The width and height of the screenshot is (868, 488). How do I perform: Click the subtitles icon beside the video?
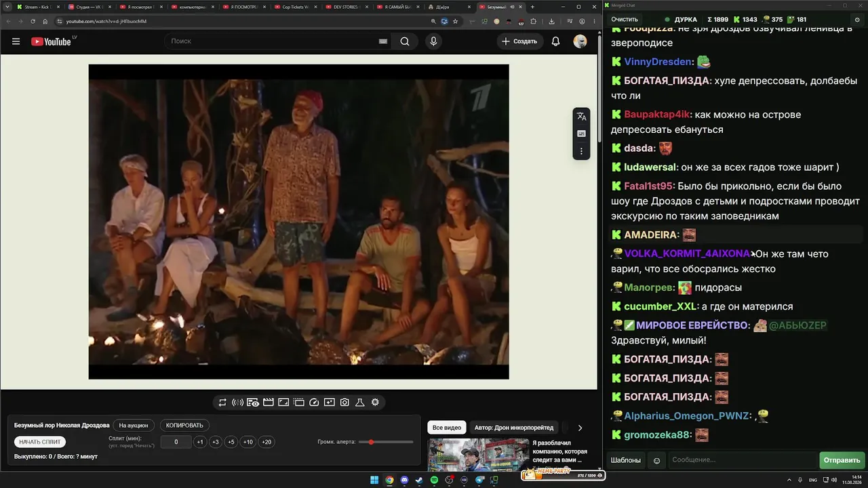pyautogui.click(x=581, y=134)
